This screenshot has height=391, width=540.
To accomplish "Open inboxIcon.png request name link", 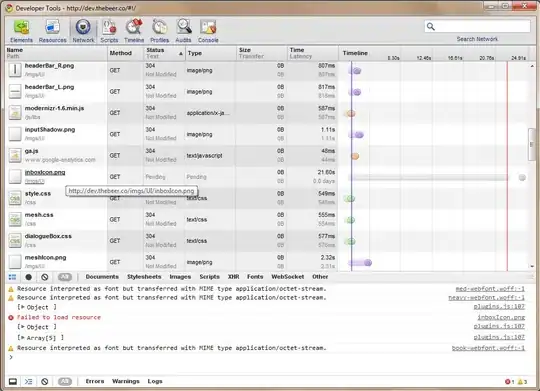I will [x=45, y=172].
